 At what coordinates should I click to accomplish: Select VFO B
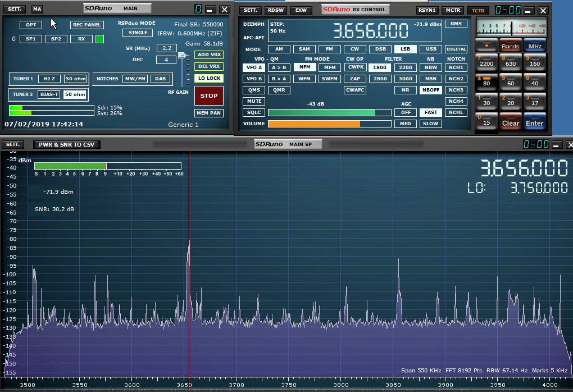coord(254,79)
